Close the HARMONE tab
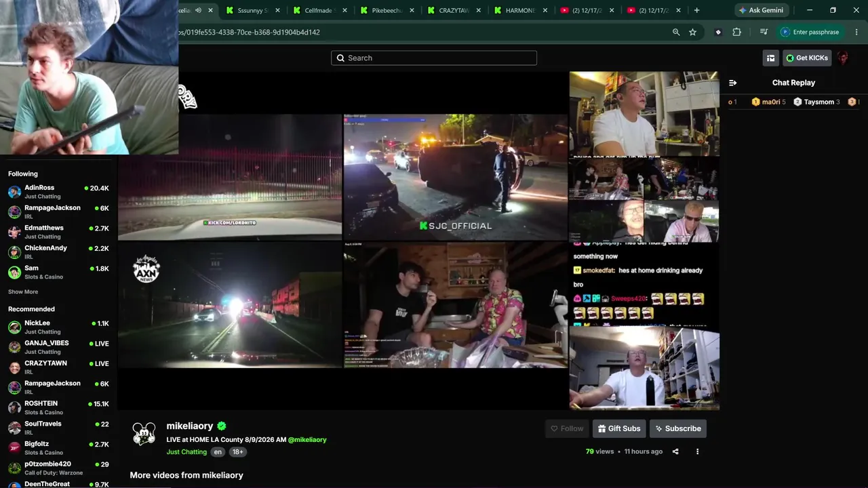 (546, 10)
